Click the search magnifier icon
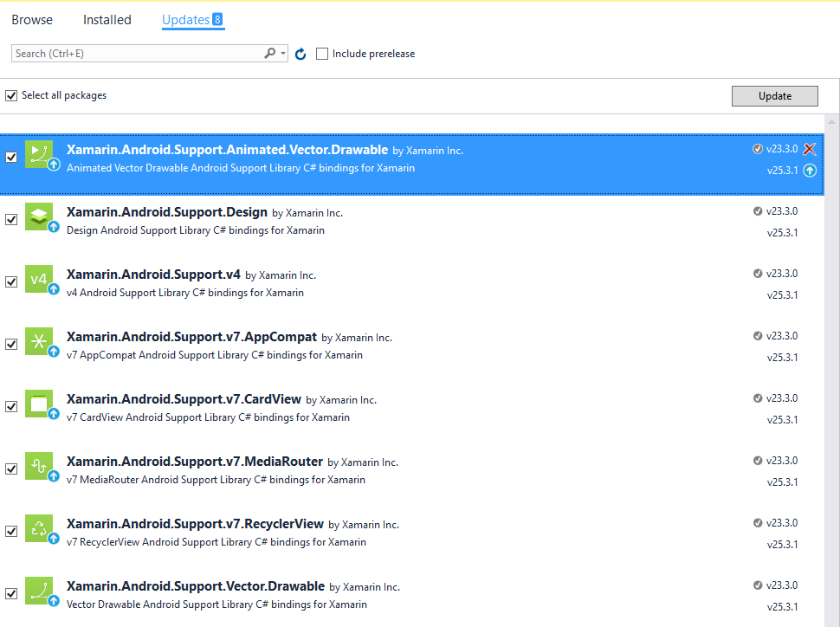840x627 pixels. coord(270,53)
